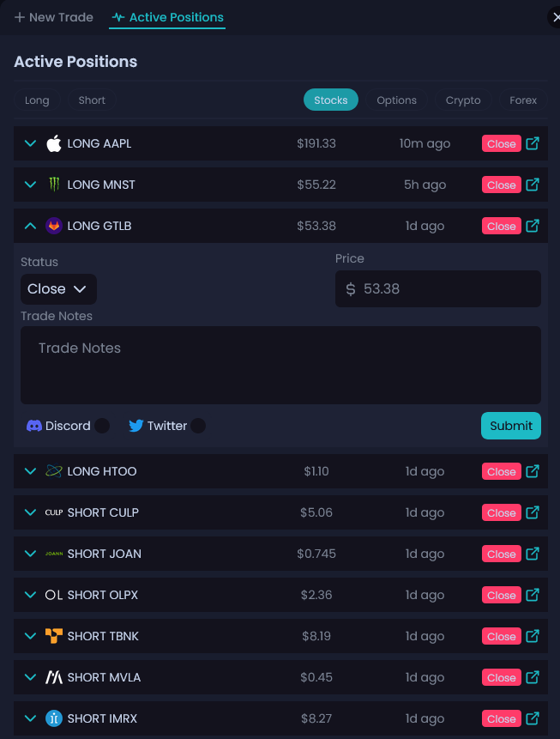Click inside the Trade Notes text area

(280, 365)
